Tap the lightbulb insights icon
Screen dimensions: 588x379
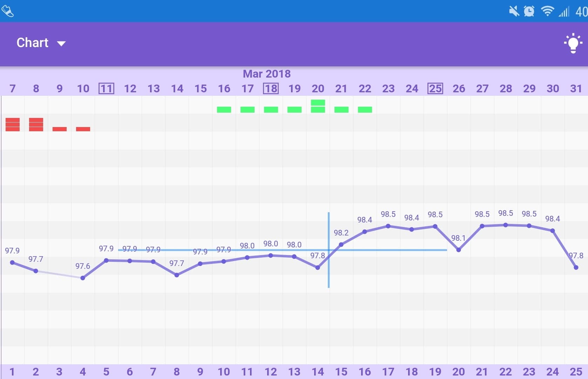tap(573, 44)
